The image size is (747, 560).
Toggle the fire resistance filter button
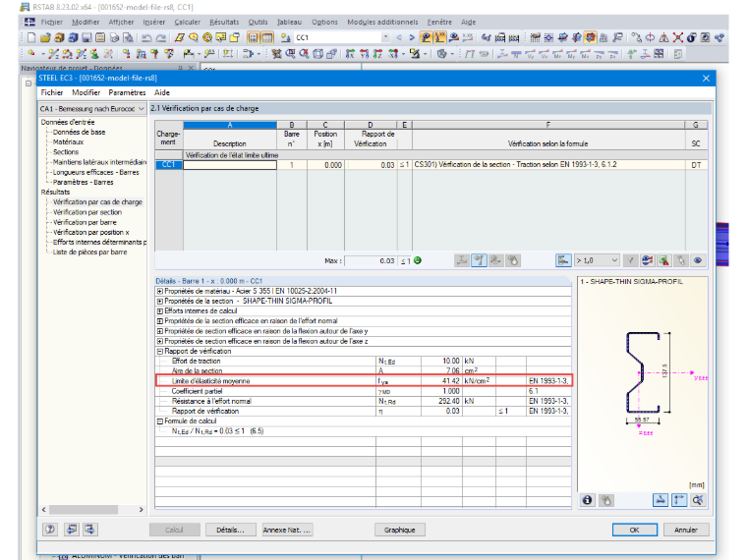pos(513,260)
